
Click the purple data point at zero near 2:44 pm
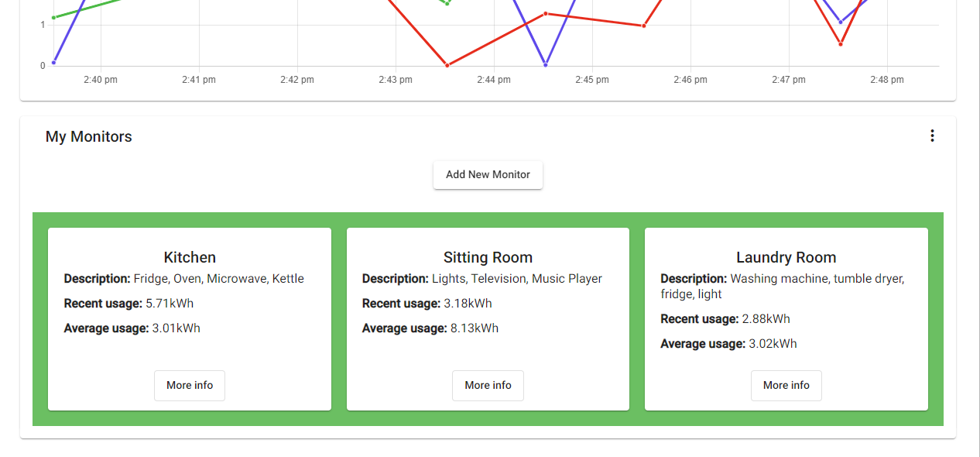[x=546, y=64]
